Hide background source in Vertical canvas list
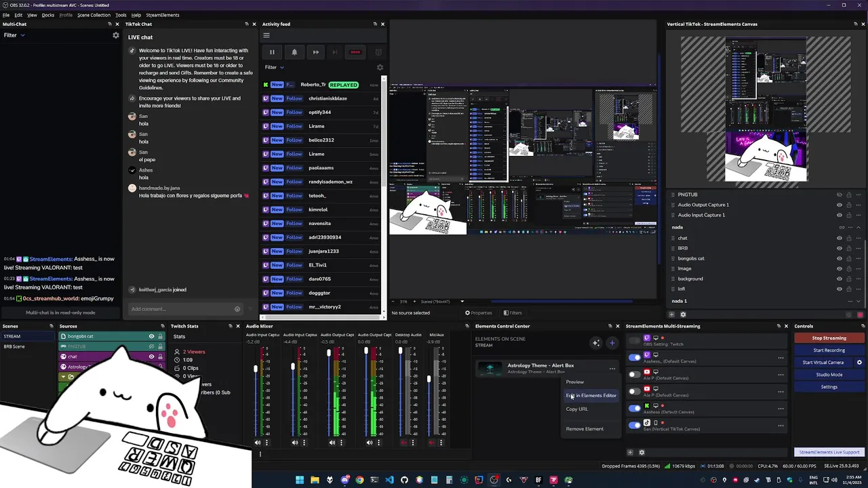The width and height of the screenshot is (868, 488). click(x=840, y=279)
